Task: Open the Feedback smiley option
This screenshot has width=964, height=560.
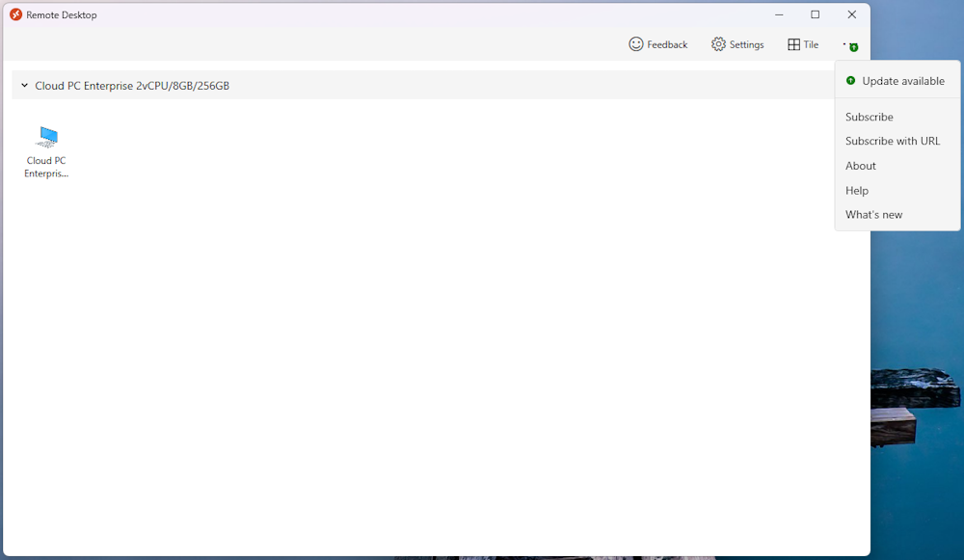Action: pyautogui.click(x=657, y=44)
